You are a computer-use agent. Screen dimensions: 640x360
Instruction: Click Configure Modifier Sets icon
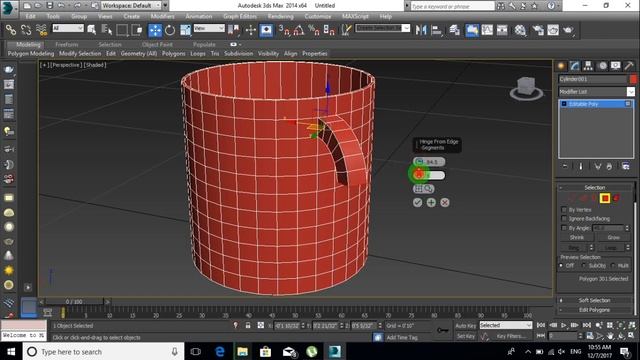625,166
